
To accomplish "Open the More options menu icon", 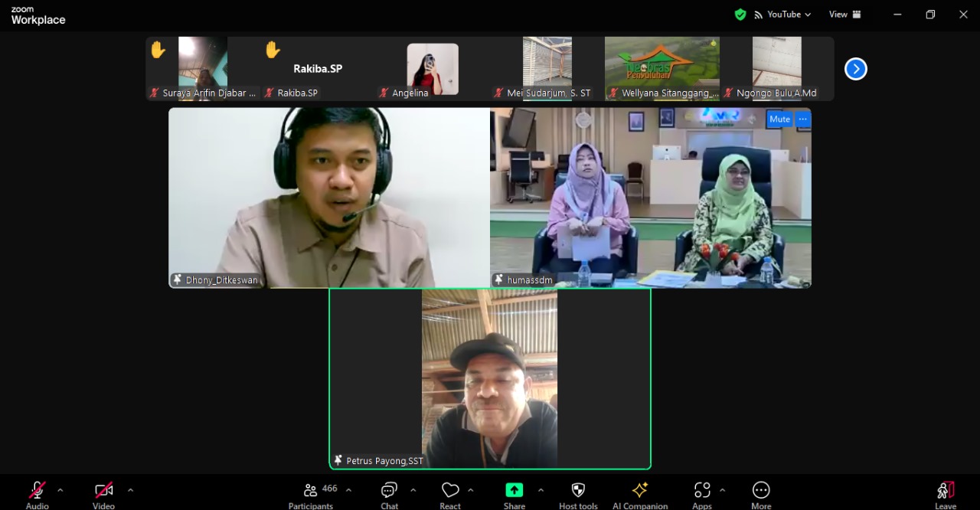I will pos(761,491).
